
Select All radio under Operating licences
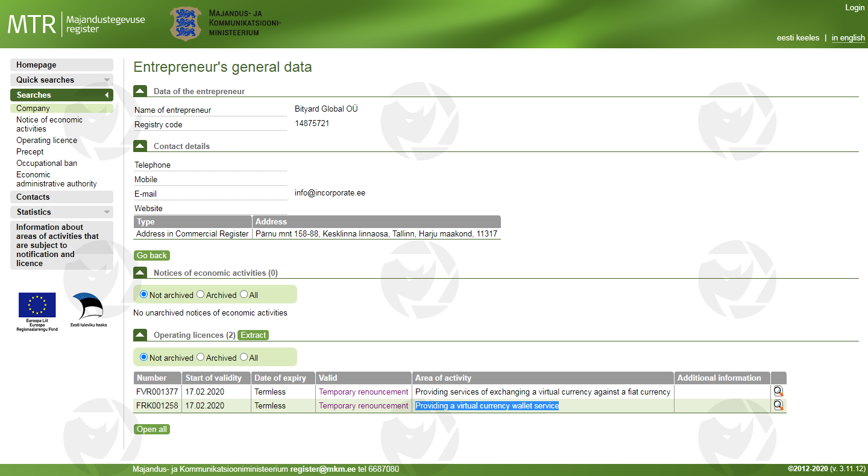pos(244,357)
